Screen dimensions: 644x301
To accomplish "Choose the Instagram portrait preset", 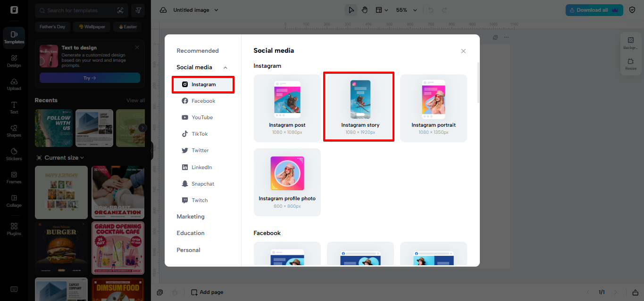I will (x=434, y=108).
